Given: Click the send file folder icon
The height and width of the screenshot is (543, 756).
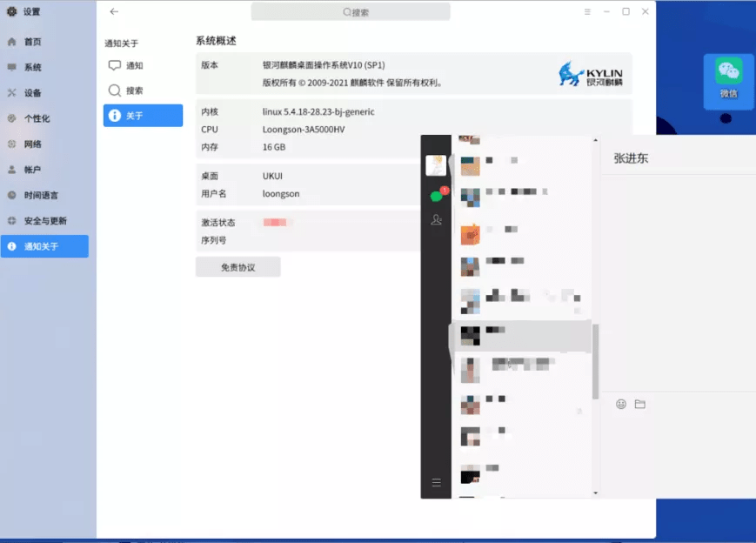Looking at the screenshot, I should pyautogui.click(x=639, y=404).
